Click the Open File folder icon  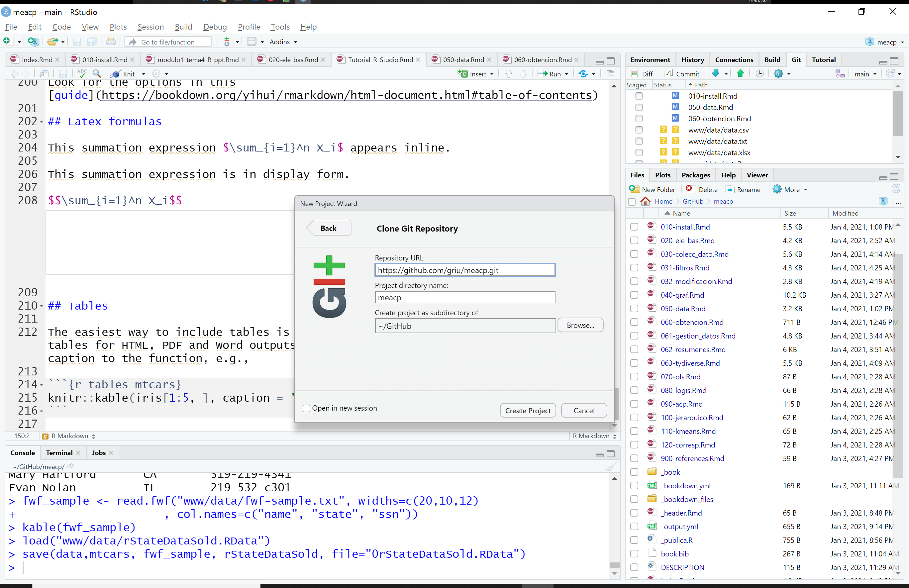52,42
